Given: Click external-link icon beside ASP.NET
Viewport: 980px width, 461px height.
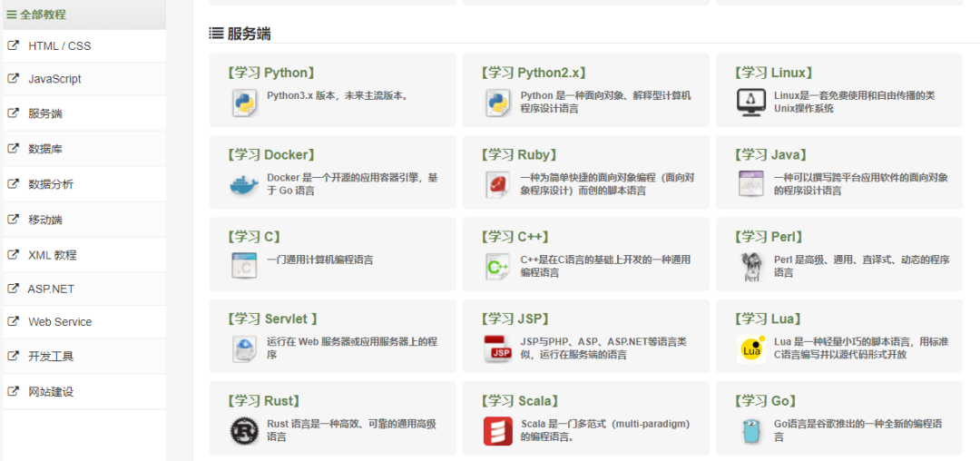Looking at the screenshot, I should [x=13, y=289].
